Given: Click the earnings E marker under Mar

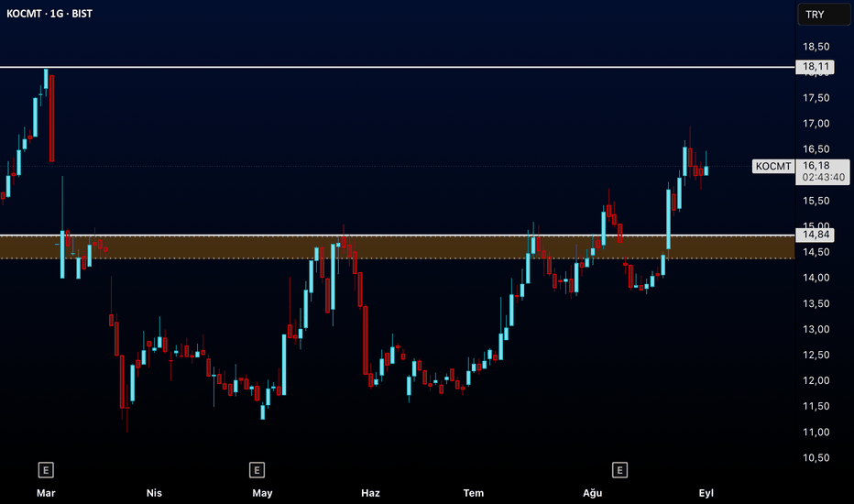Looking at the screenshot, I should pos(46,470).
